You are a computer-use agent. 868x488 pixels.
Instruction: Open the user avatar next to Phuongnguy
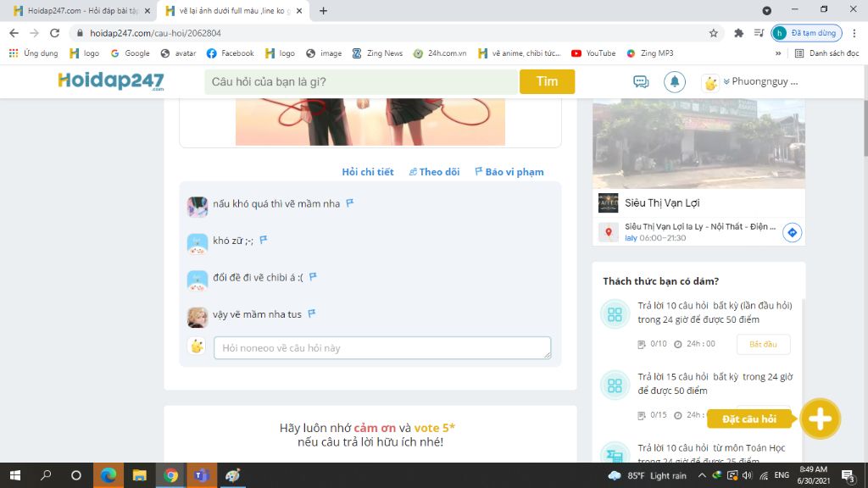[710, 82]
